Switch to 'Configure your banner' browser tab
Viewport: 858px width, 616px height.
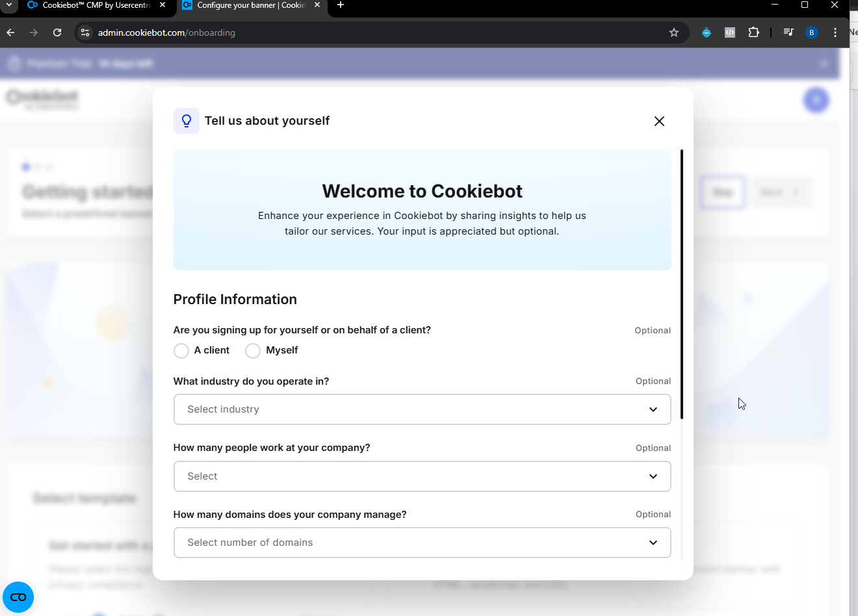252,5
